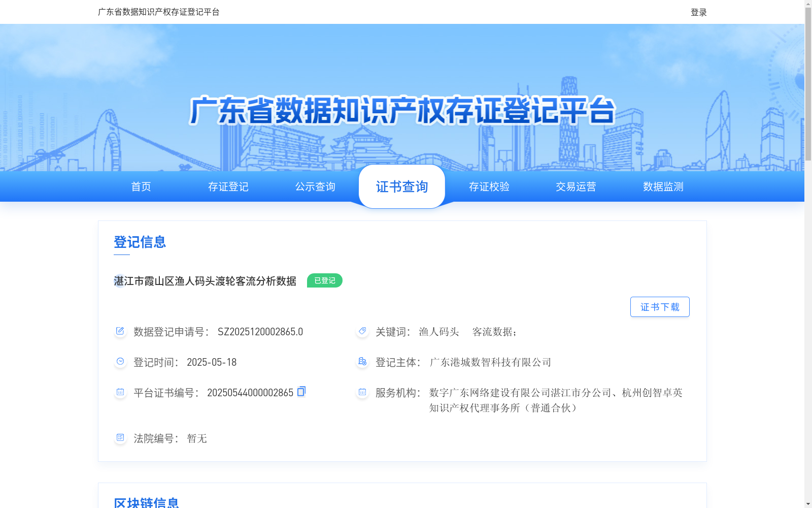Switch to 存证登记 tab

point(228,186)
